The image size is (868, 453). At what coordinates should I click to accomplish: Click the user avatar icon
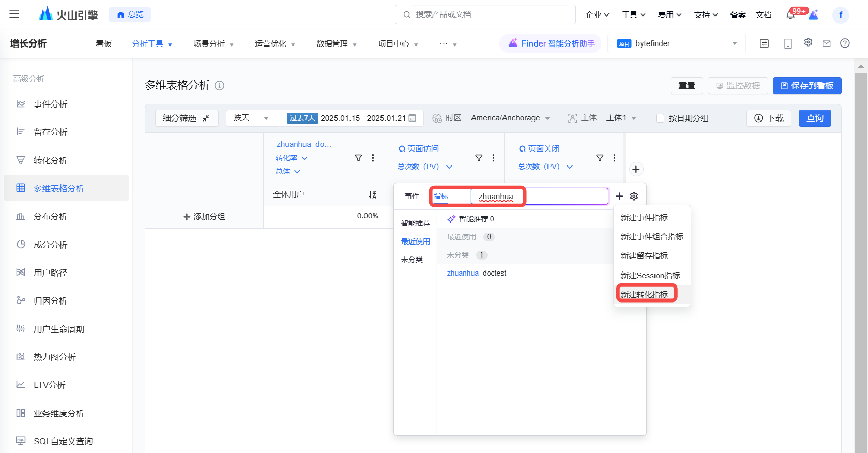click(841, 14)
